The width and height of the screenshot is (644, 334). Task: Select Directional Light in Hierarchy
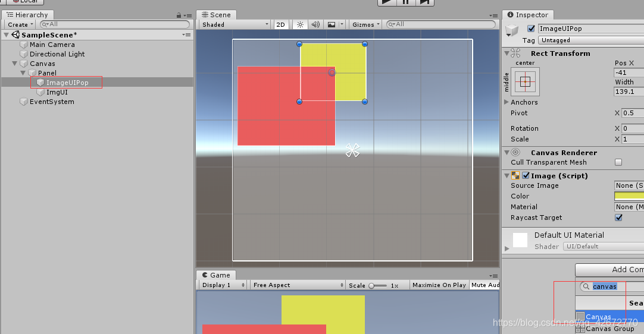(x=57, y=54)
